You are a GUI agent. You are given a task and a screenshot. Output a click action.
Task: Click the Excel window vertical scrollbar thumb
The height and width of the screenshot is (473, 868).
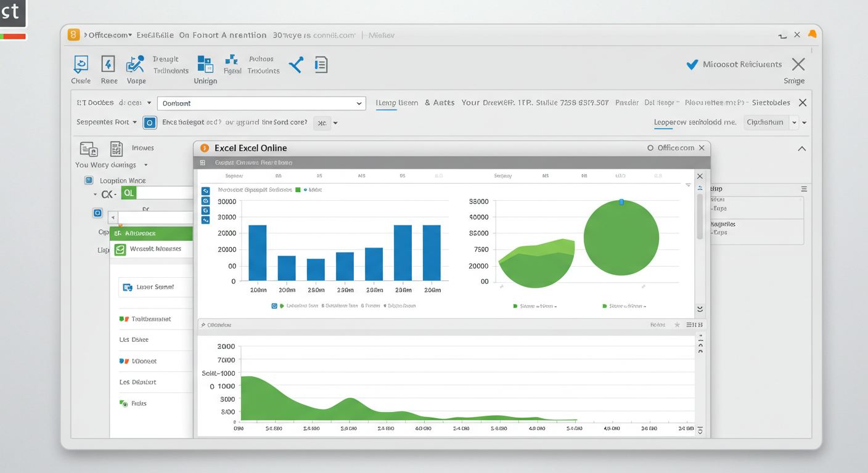tap(700, 216)
